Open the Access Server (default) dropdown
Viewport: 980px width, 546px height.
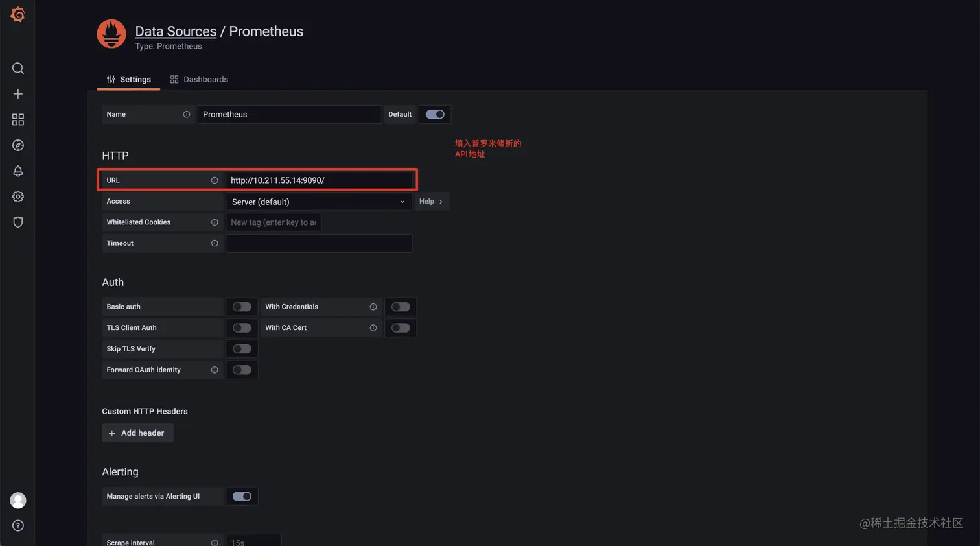click(319, 202)
